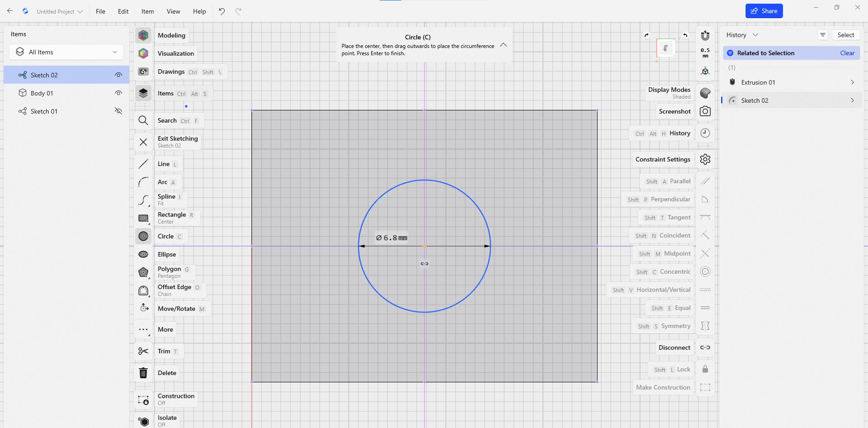The height and width of the screenshot is (428, 868).
Task: Select the Spline tool icon
Action: point(143,200)
